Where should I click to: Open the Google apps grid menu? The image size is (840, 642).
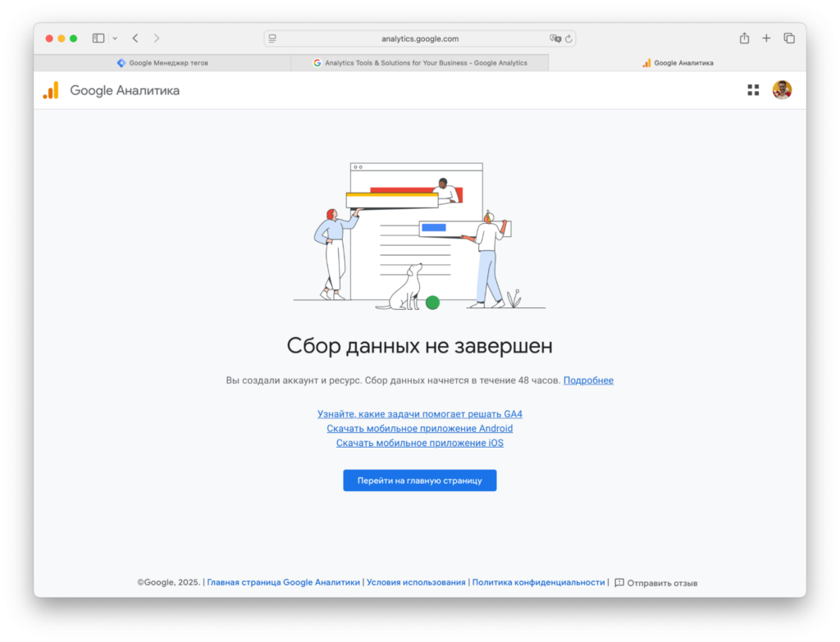tap(753, 90)
